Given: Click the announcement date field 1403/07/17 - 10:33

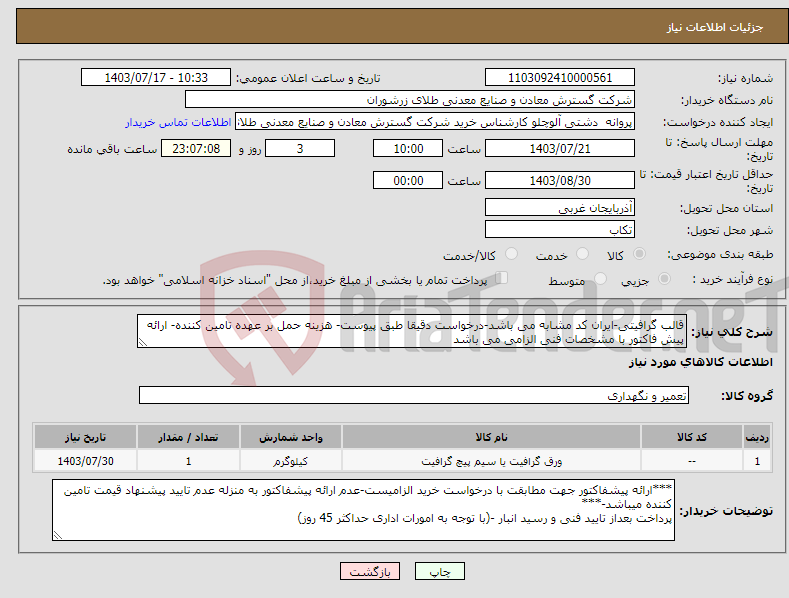Looking at the screenshot, I should point(156,78).
